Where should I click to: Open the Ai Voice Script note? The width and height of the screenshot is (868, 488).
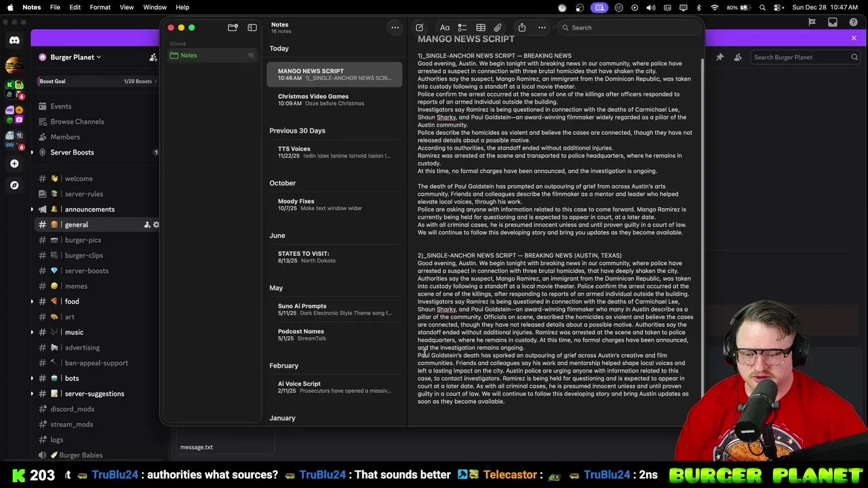click(x=334, y=387)
